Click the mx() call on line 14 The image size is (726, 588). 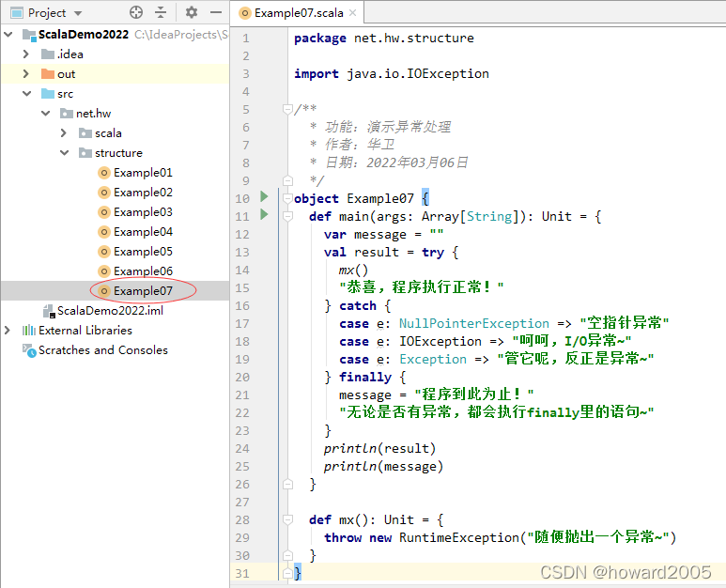(353, 270)
